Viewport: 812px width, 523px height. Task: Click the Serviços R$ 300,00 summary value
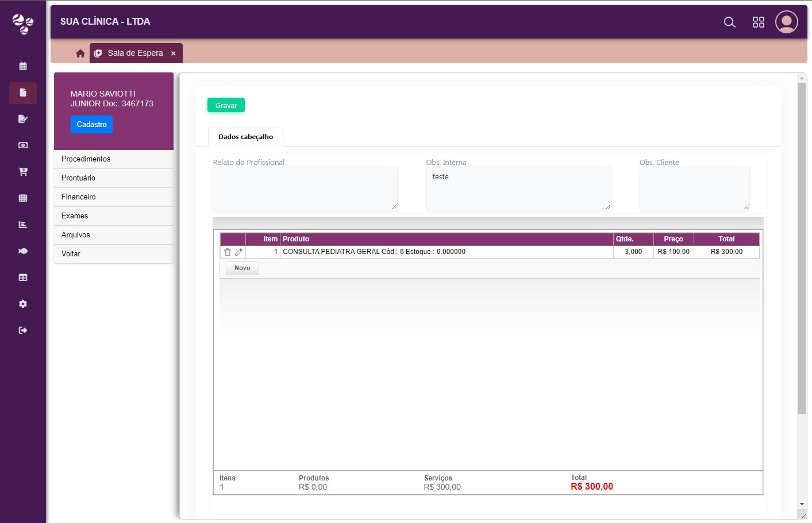coord(442,487)
